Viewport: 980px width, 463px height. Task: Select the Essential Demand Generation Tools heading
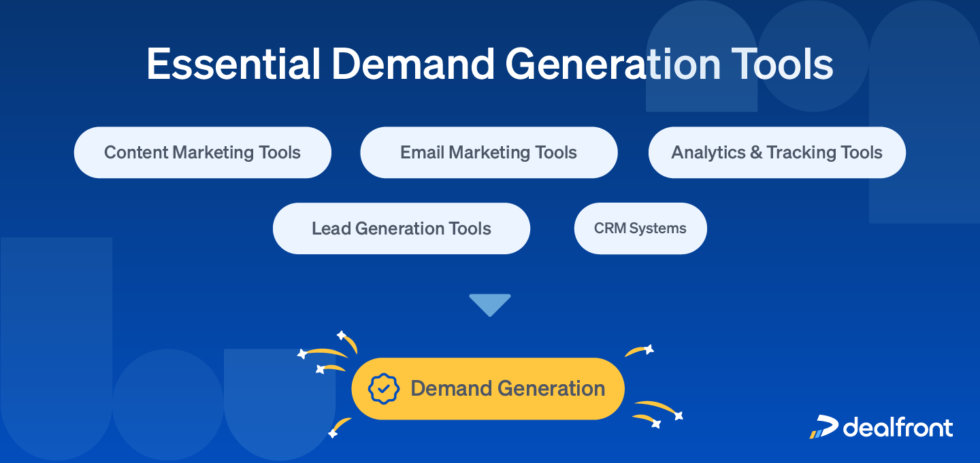click(489, 64)
